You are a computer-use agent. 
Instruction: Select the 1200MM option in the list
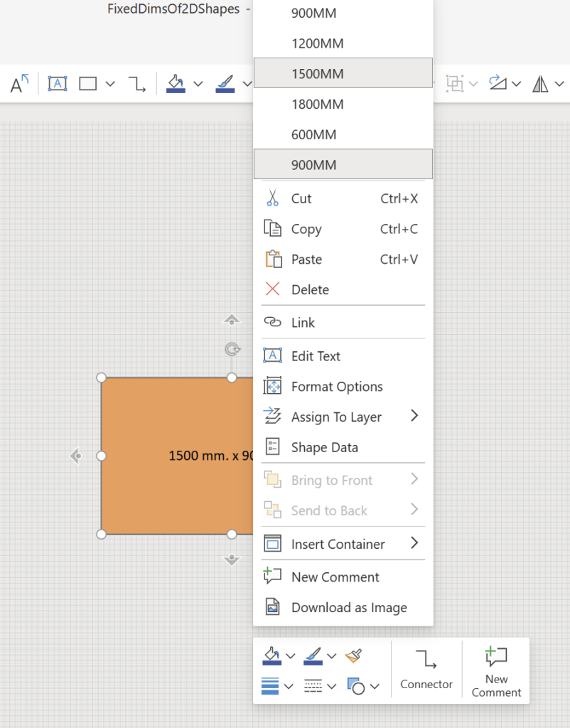coord(319,43)
